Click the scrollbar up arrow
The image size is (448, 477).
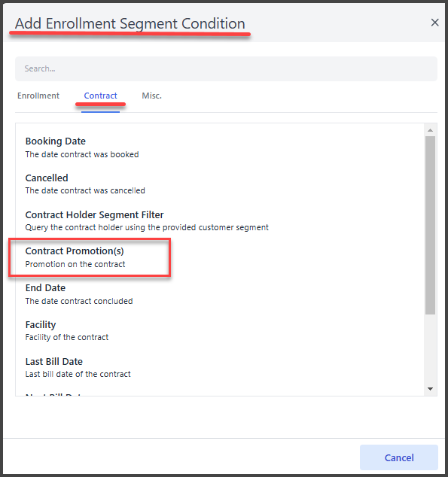click(430, 130)
